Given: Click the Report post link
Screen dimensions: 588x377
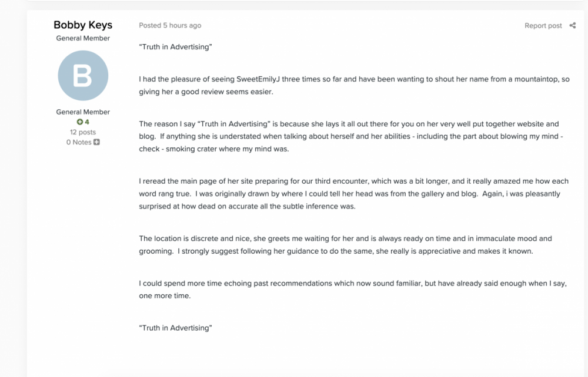Looking at the screenshot, I should [x=543, y=25].
